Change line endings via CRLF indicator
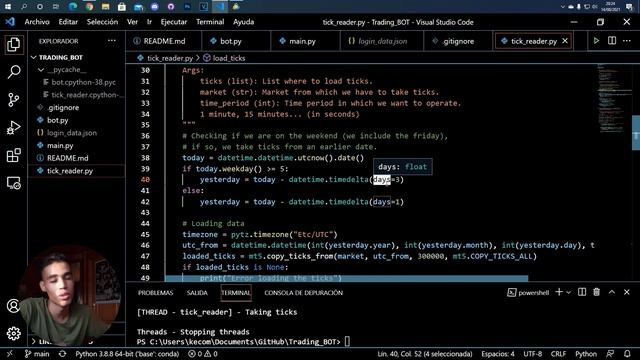 click(x=558, y=354)
